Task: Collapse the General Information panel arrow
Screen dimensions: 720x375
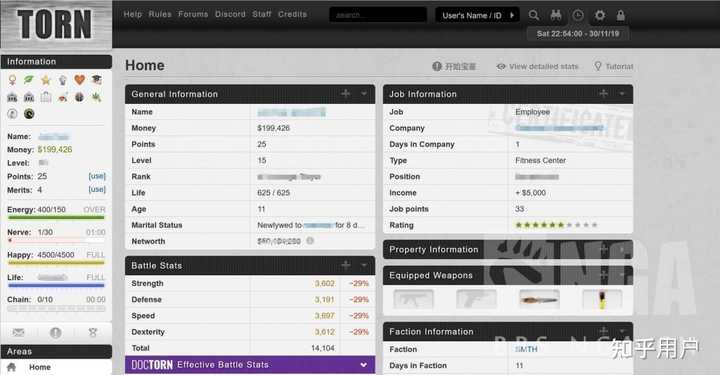Action: pyautogui.click(x=364, y=94)
